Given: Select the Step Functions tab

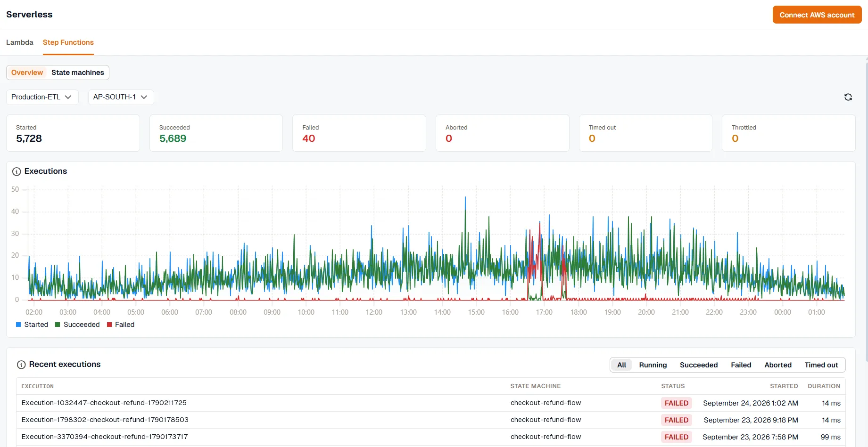Looking at the screenshot, I should [x=68, y=42].
